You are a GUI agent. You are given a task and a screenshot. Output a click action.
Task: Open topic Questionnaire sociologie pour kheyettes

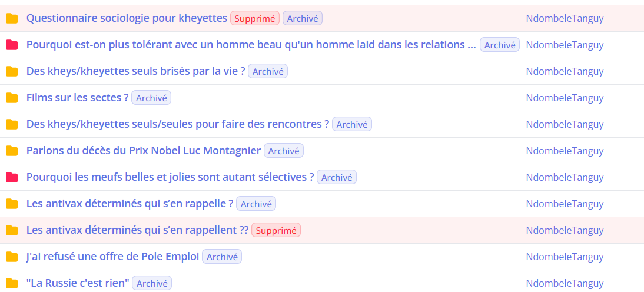[127, 18]
